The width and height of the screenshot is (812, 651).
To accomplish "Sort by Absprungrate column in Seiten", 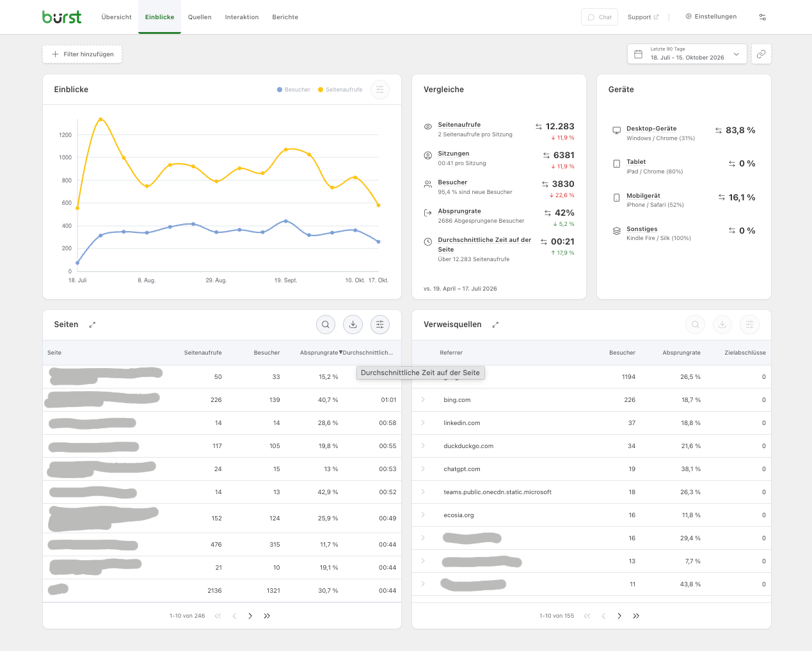I will pos(319,353).
